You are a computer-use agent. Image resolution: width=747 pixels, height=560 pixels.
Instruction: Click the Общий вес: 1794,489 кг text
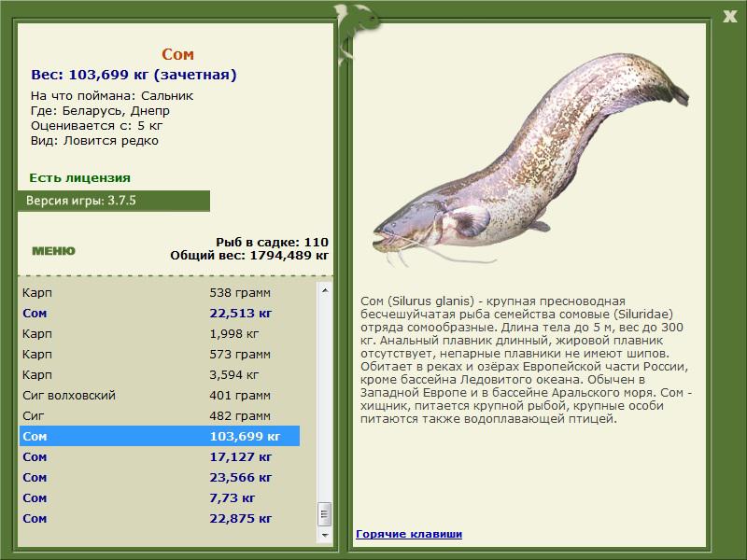click(249, 255)
